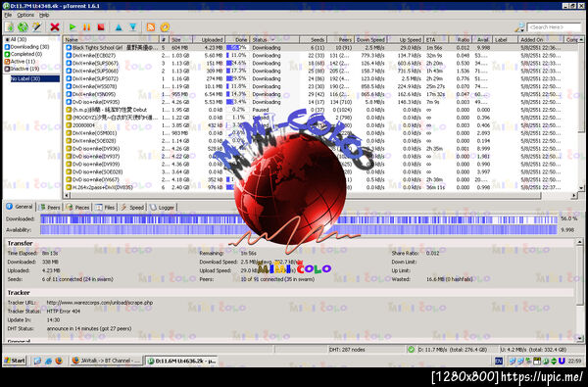This screenshot has height=387, width=588.
Task: Select the DvD iso+nike(DV936) torrent row
Action: click(x=320, y=149)
